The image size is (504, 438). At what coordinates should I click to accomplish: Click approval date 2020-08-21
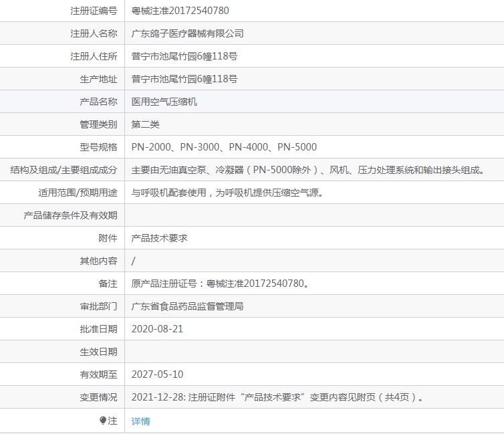(x=157, y=329)
